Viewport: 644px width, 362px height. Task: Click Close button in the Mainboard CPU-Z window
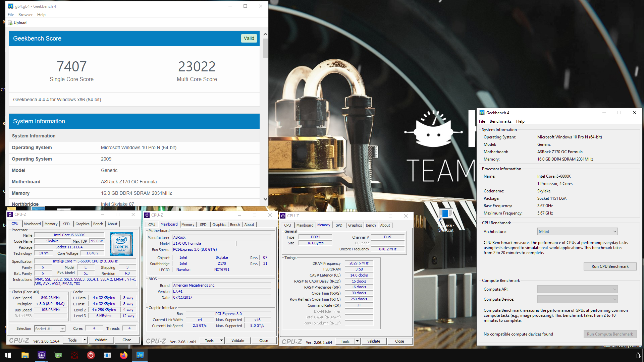tap(264, 341)
